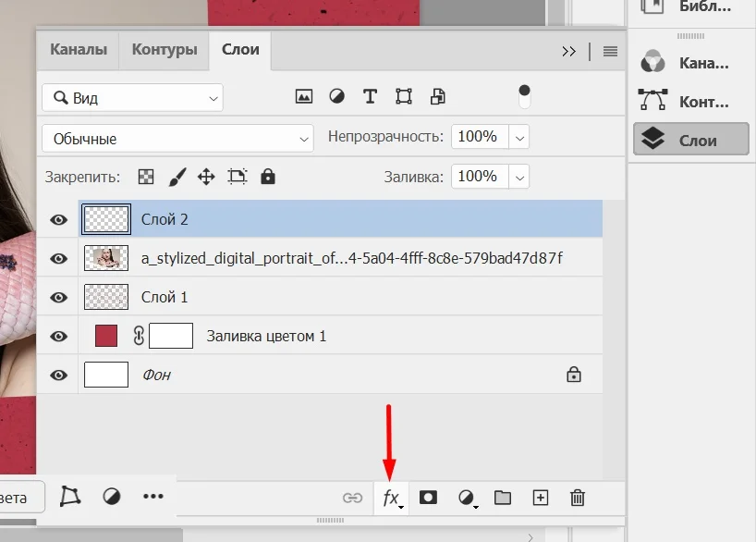
Task: Hide the Заливка цветом 1 layer
Action: pyautogui.click(x=59, y=336)
